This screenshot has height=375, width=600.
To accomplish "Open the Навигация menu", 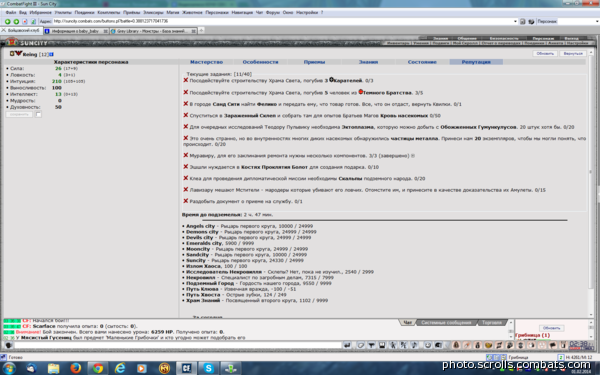I will pyautogui.click(x=242, y=13).
